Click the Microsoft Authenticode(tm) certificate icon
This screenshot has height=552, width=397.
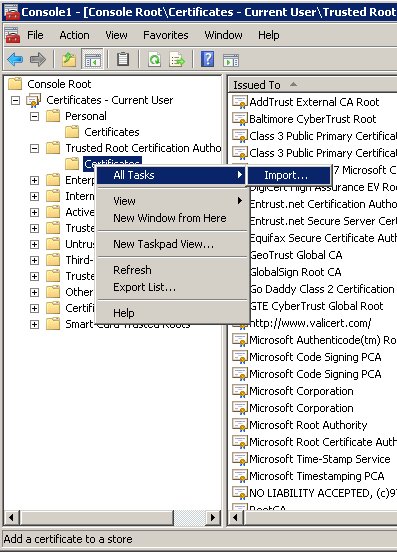[x=240, y=340]
